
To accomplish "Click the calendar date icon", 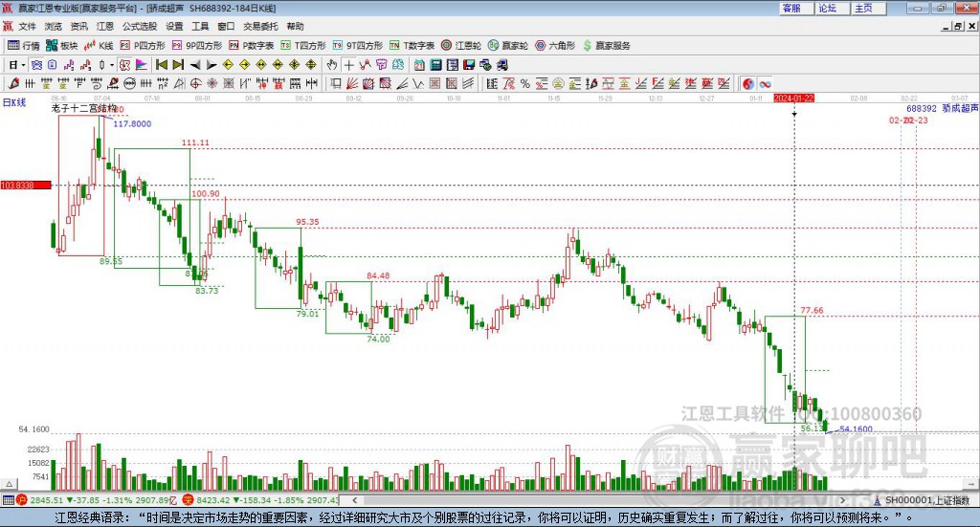I will coord(419,65).
